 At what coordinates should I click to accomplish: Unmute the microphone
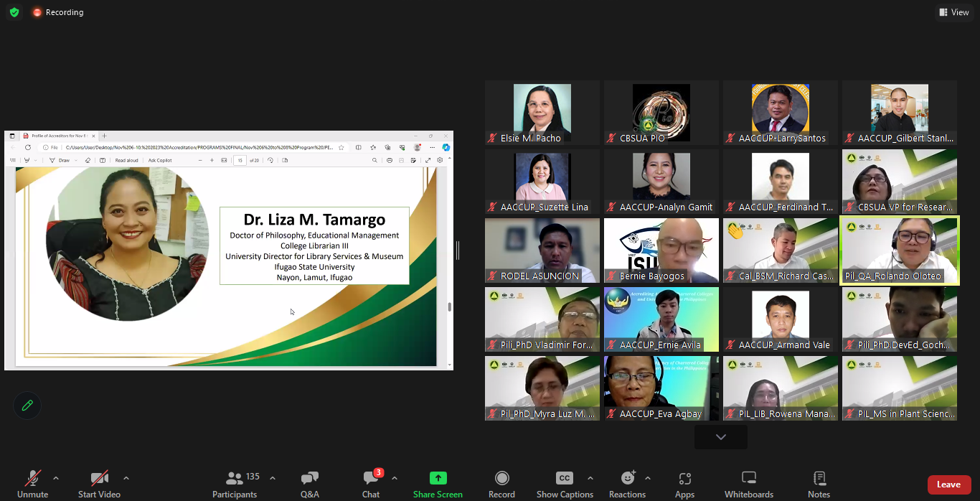[x=33, y=484]
